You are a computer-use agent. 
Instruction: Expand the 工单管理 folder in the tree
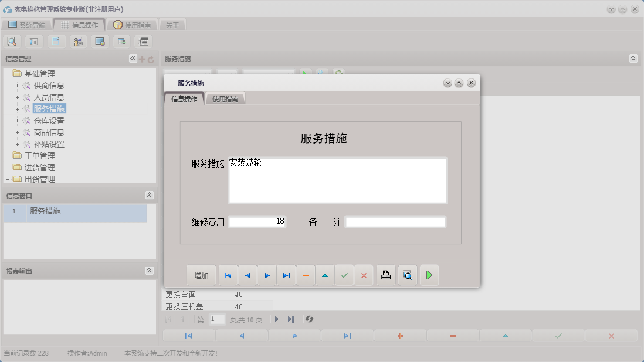coord(9,155)
